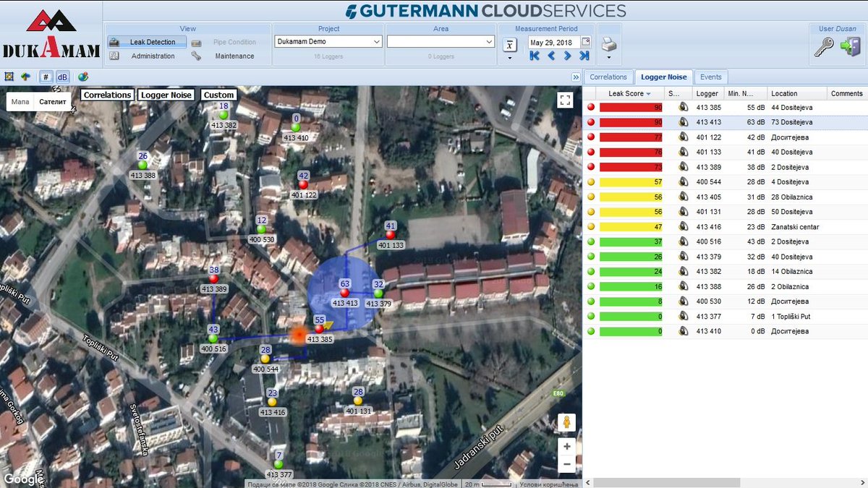
Task: Click red logger marker 401 122 on map
Action: pos(303,184)
